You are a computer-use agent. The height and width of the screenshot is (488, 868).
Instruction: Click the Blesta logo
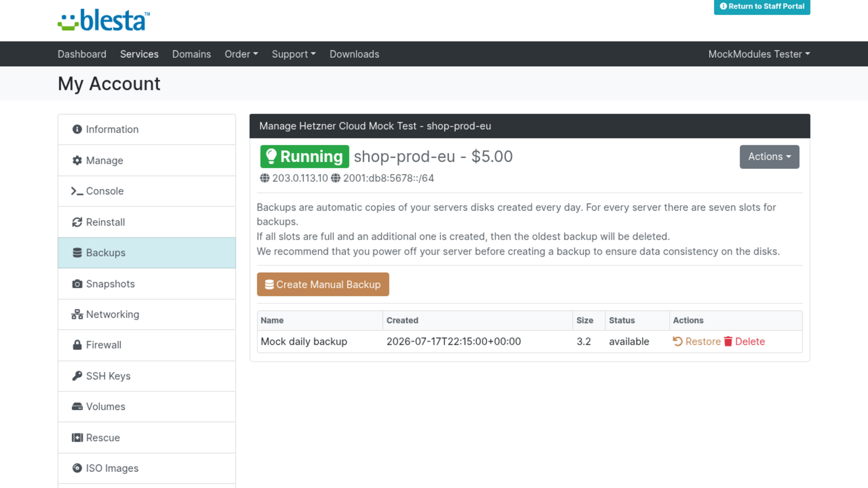(x=104, y=20)
